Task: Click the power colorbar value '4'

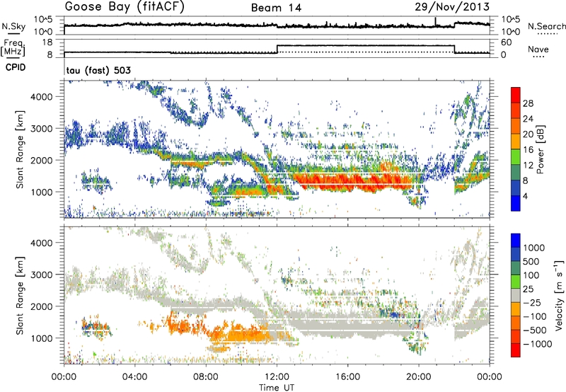Action: coord(526,197)
